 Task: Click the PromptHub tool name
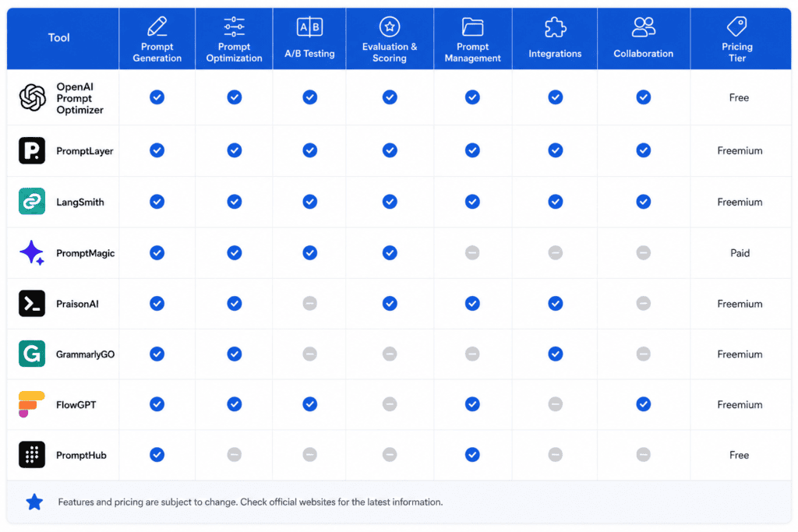81,455
